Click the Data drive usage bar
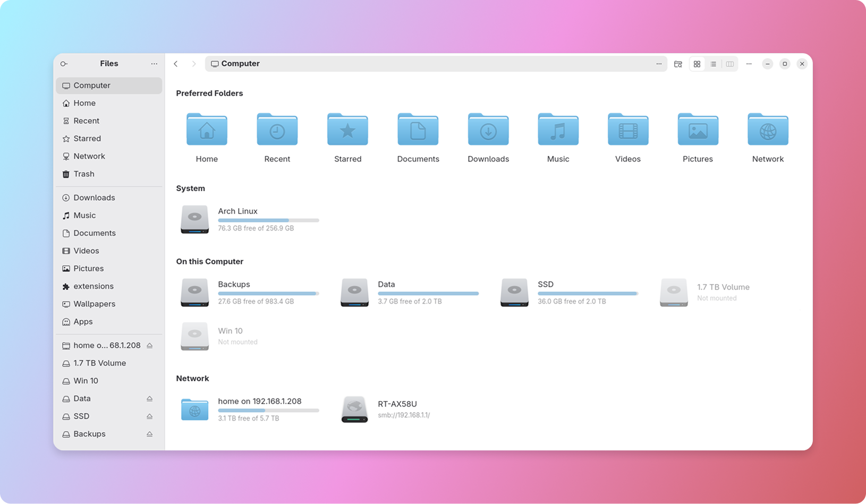Screen dimensions: 866x504 coord(428,293)
